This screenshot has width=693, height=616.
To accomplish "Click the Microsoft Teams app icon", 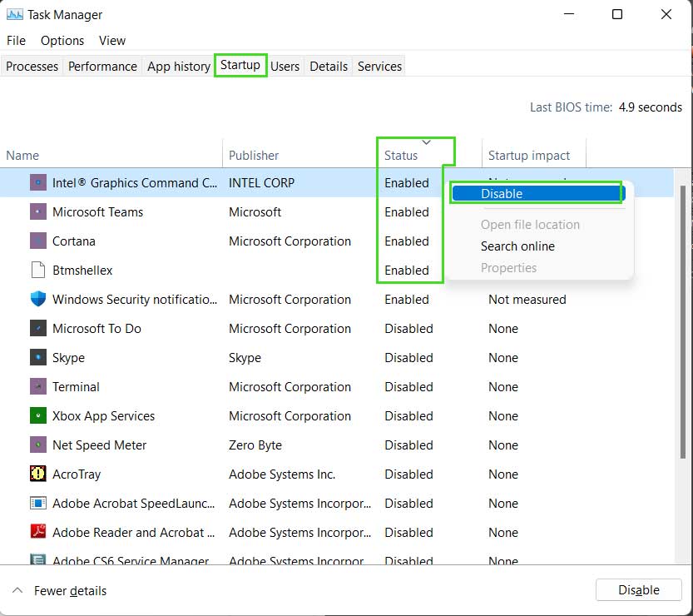I will point(38,211).
